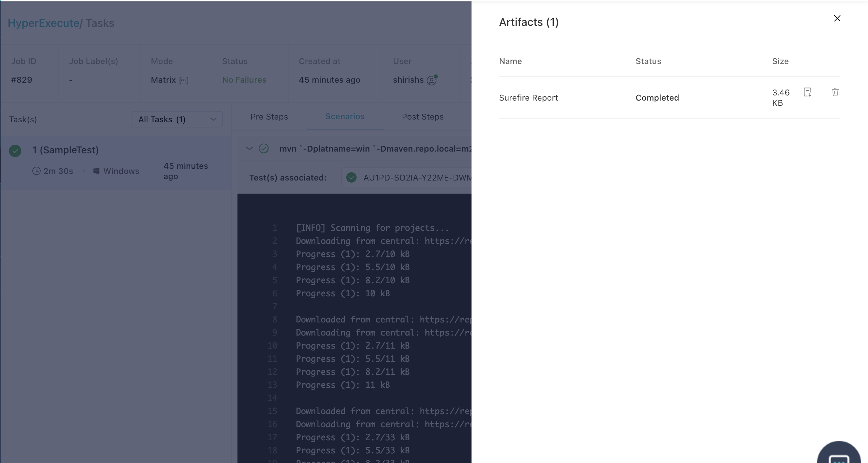Click the clock icon next to 2m 30s
Image resolution: width=868 pixels, height=463 pixels.
(36, 171)
